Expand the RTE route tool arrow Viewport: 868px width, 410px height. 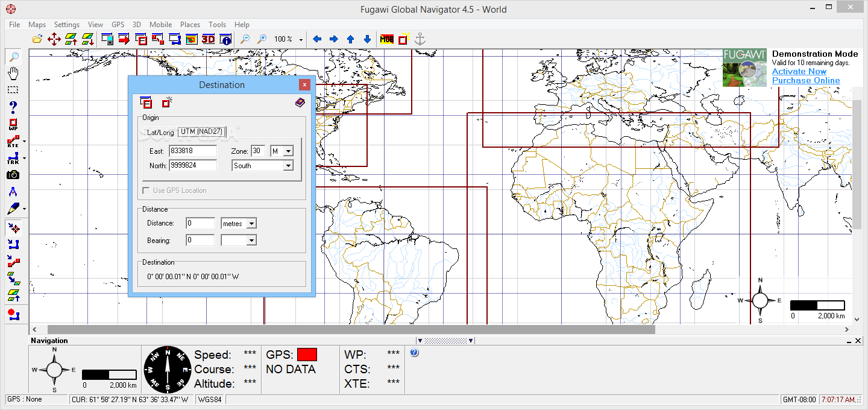click(x=25, y=142)
